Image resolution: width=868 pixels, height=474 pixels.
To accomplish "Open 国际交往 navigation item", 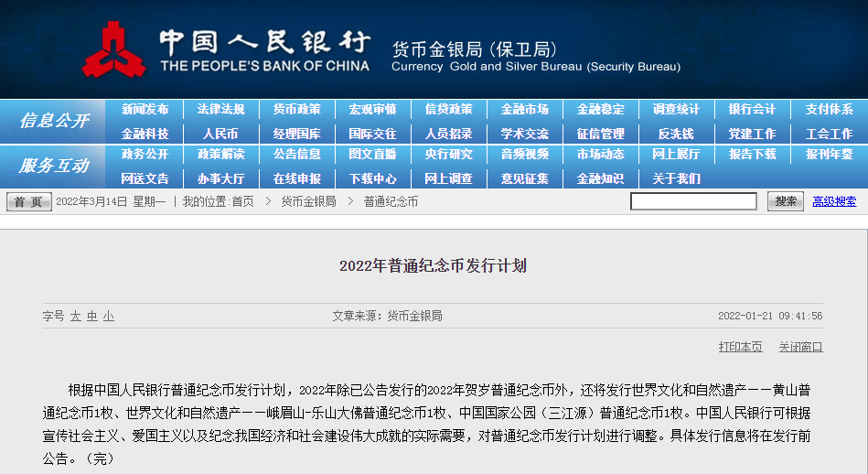I will 372,134.
